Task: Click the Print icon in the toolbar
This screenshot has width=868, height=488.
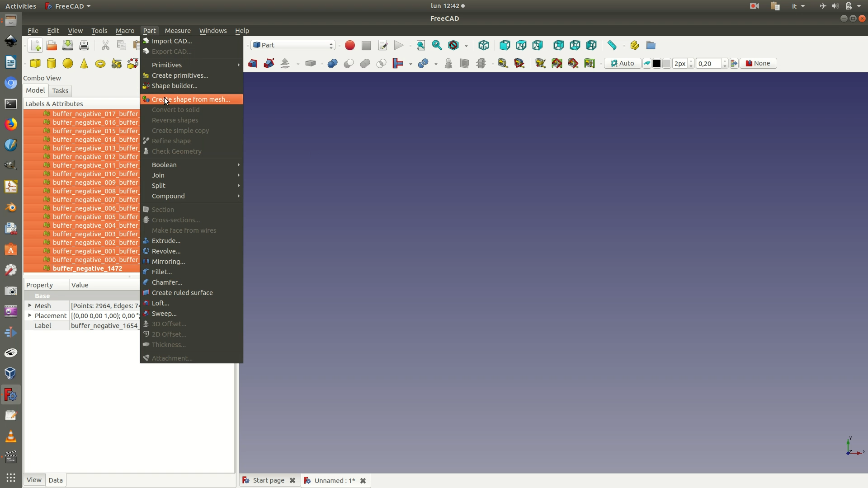Action: click(84, 45)
